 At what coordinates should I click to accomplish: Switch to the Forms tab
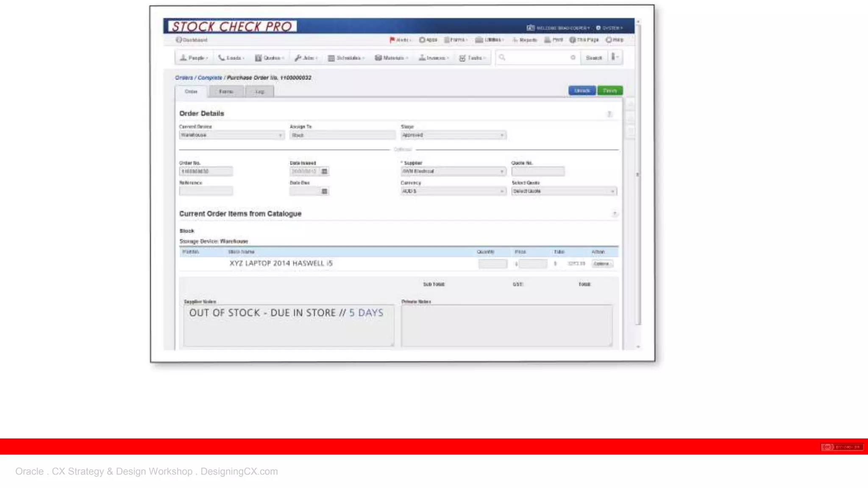coord(226,91)
